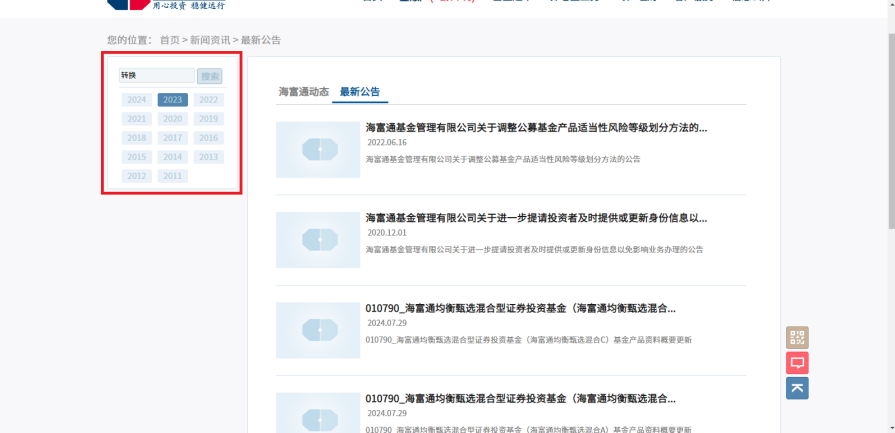This screenshot has width=895, height=433.
Task: Pick year 2019 in the filter grid
Action: click(208, 119)
